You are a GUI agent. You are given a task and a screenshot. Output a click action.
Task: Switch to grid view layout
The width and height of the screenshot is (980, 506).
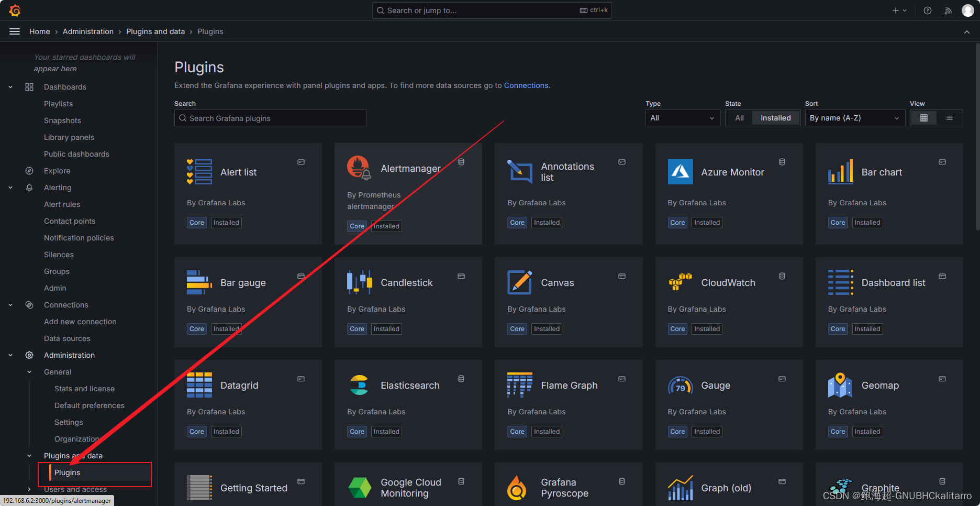924,118
